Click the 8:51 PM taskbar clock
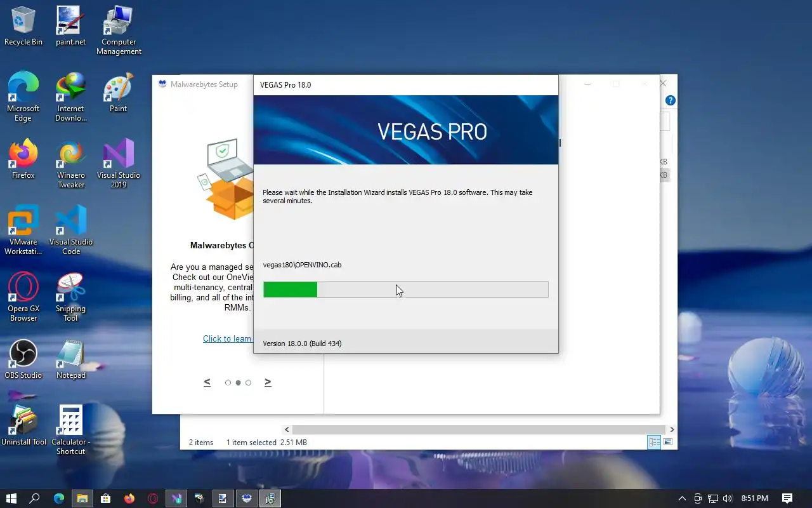The height and width of the screenshot is (508, 812). pyautogui.click(x=754, y=498)
